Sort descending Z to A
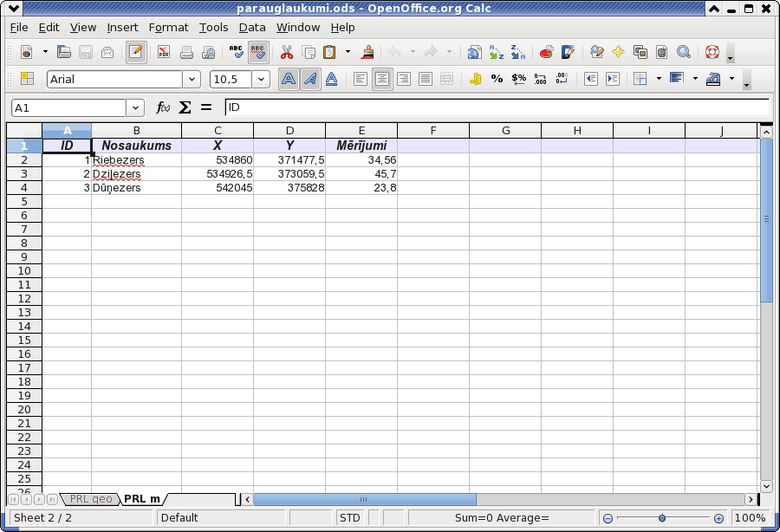The width and height of the screenshot is (780, 532). [x=518, y=52]
